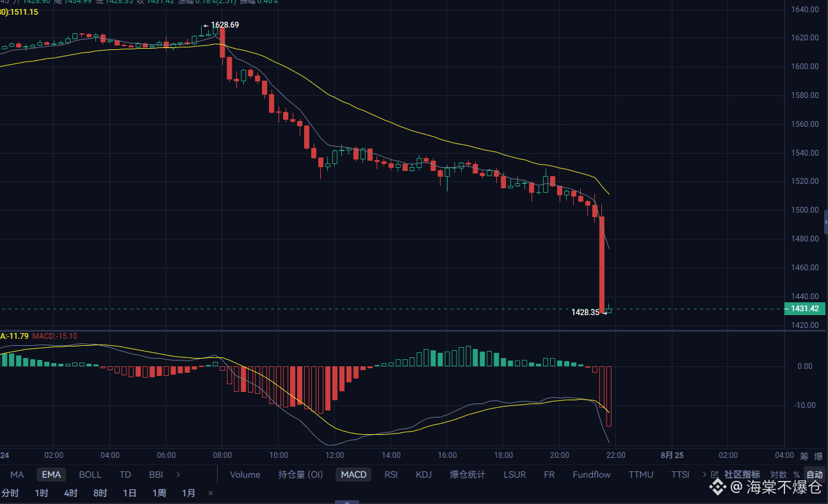Select the 1日 timeframe
This screenshot has width=828, height=504.
[x=129, y=493]
